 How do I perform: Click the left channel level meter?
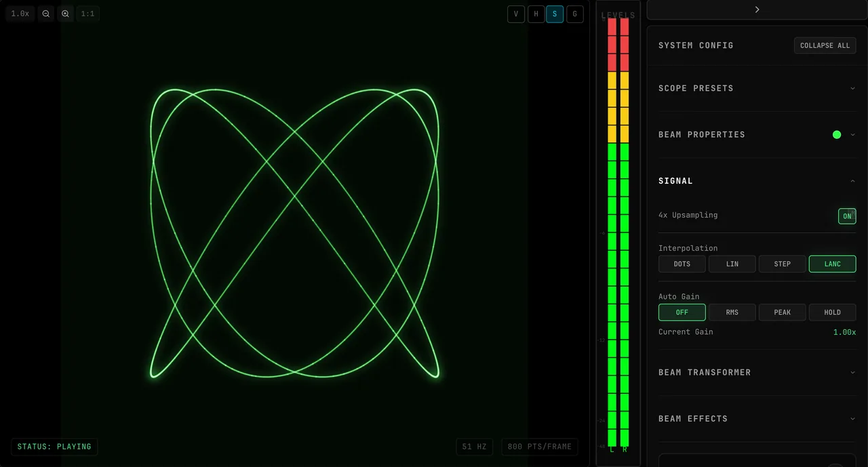[612, 232]
